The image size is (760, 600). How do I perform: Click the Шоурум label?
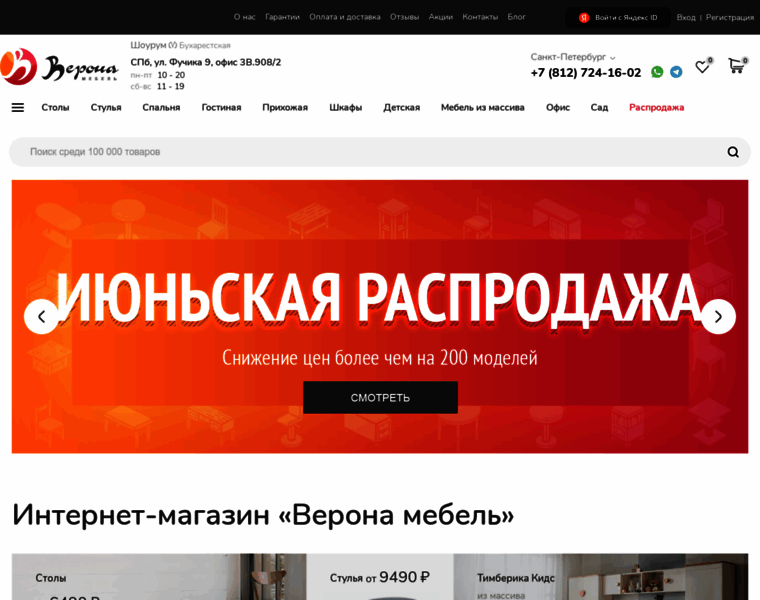coord(148,45)
